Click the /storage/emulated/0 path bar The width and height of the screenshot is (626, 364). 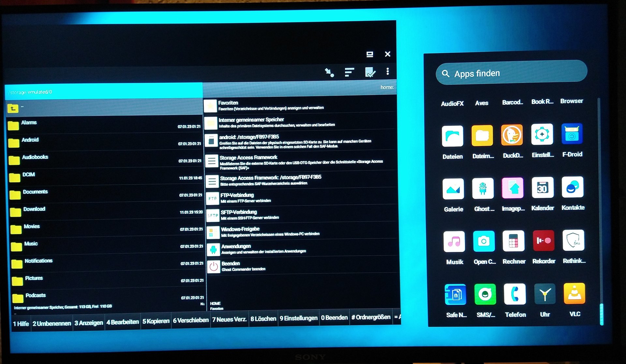(104, 92)
